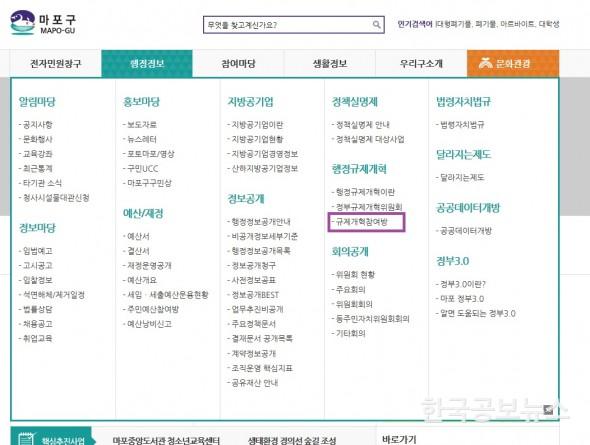
Task: Open the 주민예산참여방 link
Action: click(x=153, y=309)
